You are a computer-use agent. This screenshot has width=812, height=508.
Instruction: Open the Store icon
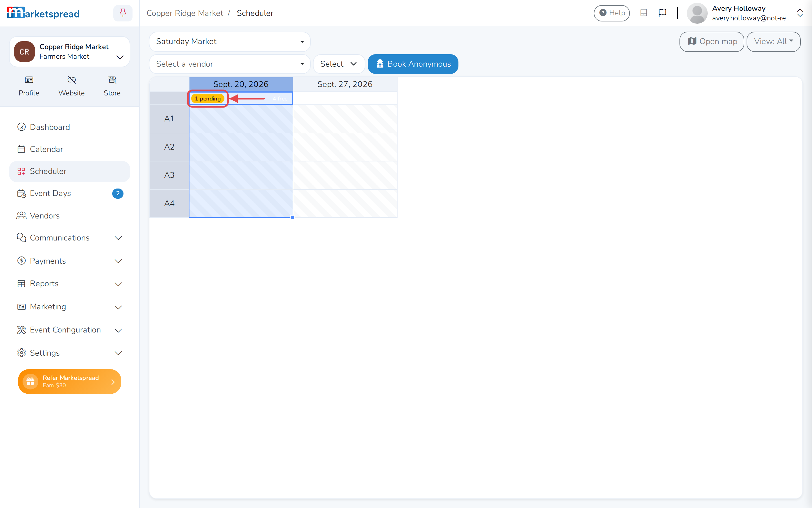(x=112, y=80)
